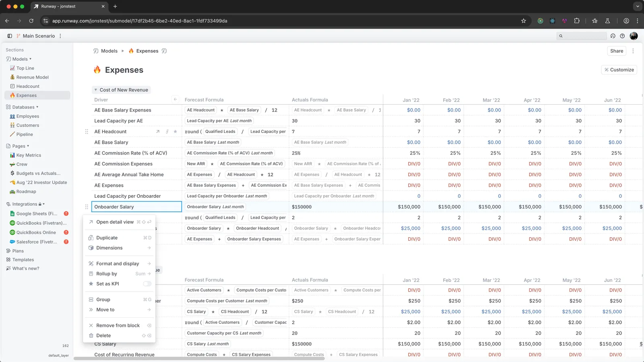
Task: Open Format and display submenu
Action: 119,264
